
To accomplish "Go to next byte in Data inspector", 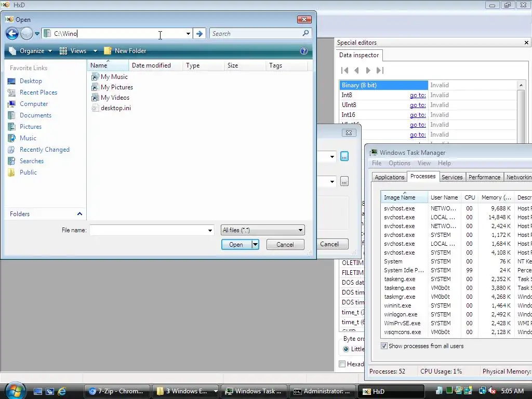I will click(368, 71).
